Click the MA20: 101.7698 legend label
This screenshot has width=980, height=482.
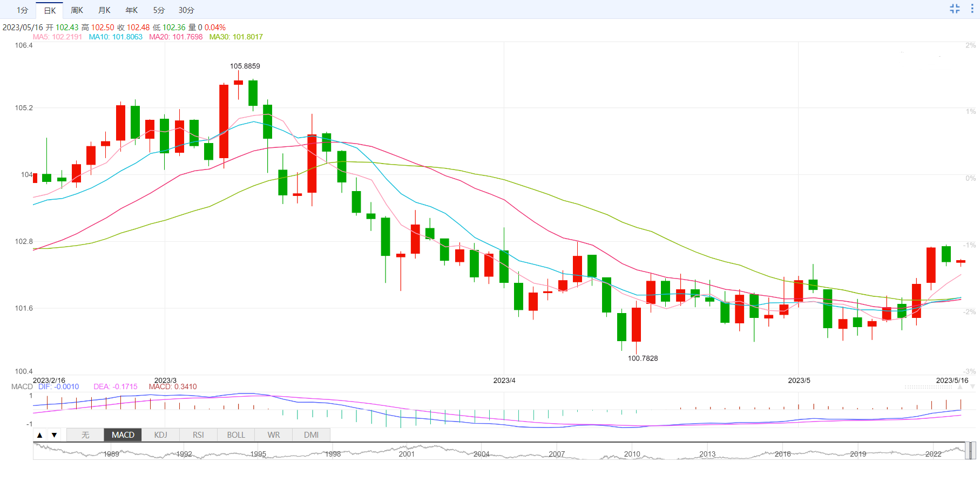tap(176, 37)
